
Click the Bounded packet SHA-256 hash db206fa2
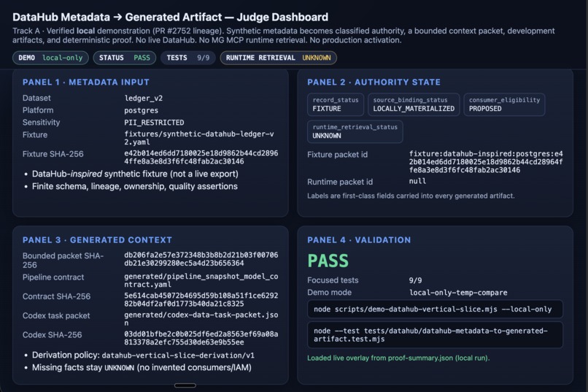201,259
